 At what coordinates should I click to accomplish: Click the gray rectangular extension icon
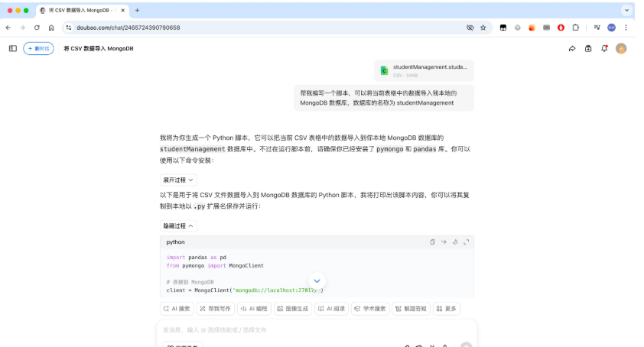(x=546, y=28)
